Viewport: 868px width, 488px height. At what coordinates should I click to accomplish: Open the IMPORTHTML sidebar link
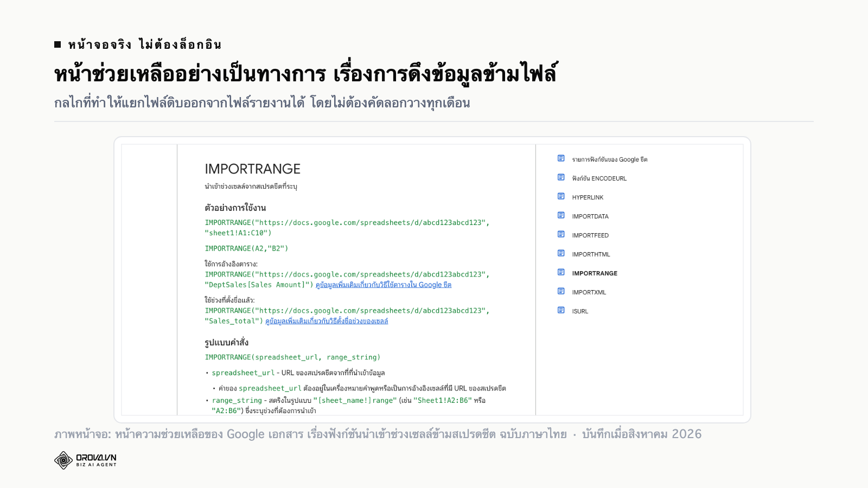pos(591,254)
